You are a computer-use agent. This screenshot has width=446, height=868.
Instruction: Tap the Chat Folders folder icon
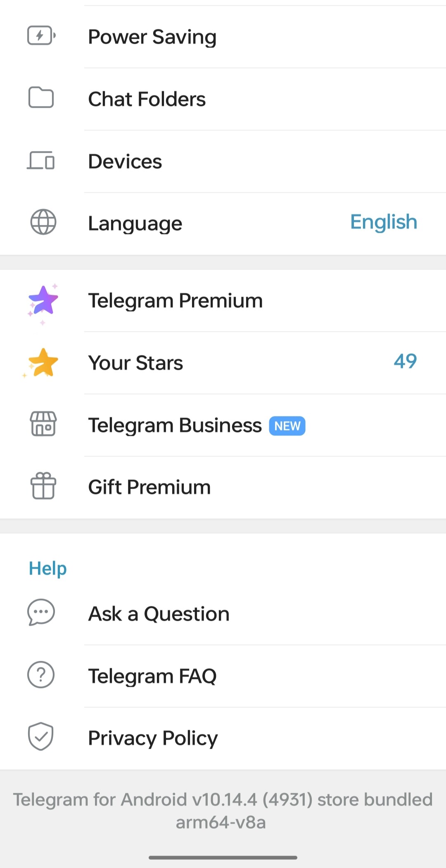tap(41, 98)
